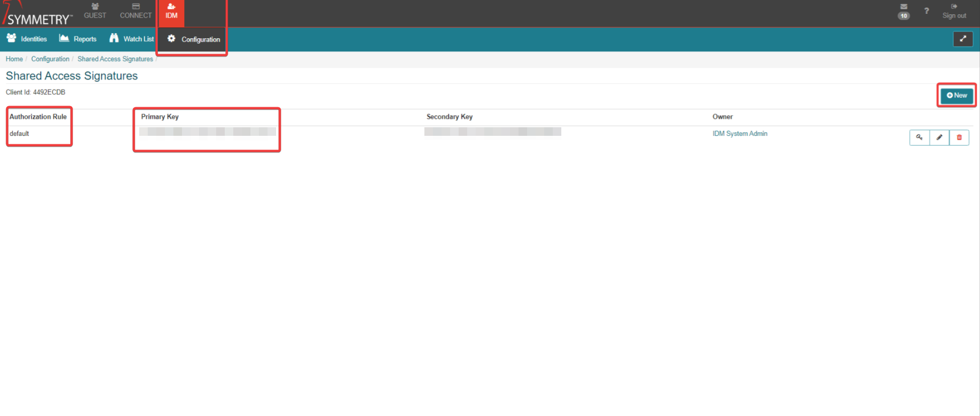This screenshot has height=416, width=980.
Task: Open the Configuration menu
Action: click(x=194, y=39)
